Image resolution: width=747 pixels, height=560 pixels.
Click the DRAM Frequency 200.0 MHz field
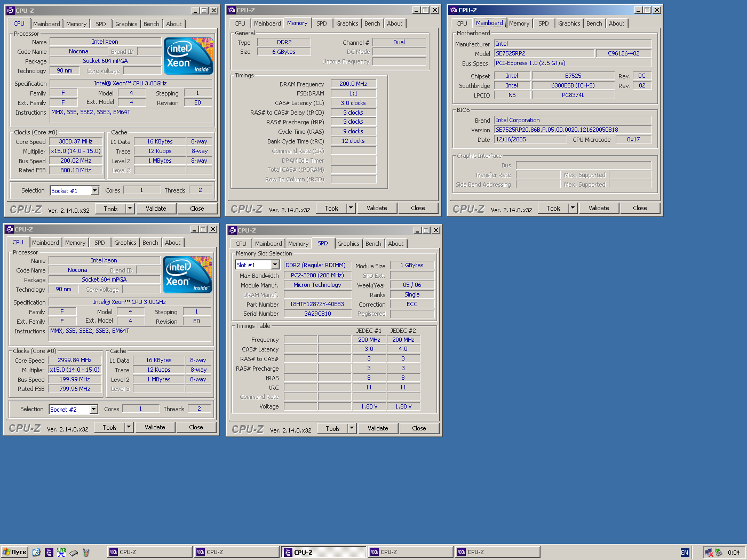coord(353,84)
